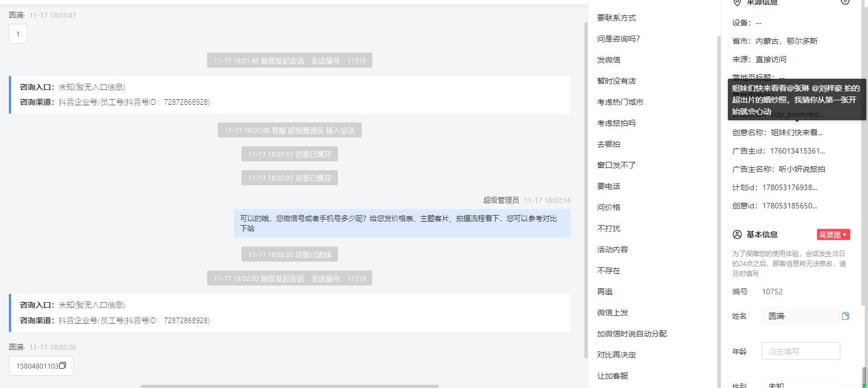Click the 18:02:07 访客已离开 notice

[x=290, y=178]
